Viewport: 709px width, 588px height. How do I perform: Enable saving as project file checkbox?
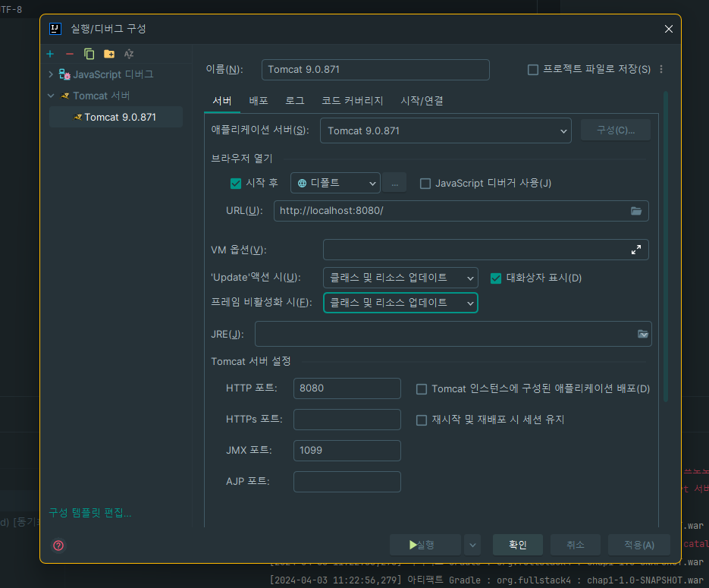(533, 70)
